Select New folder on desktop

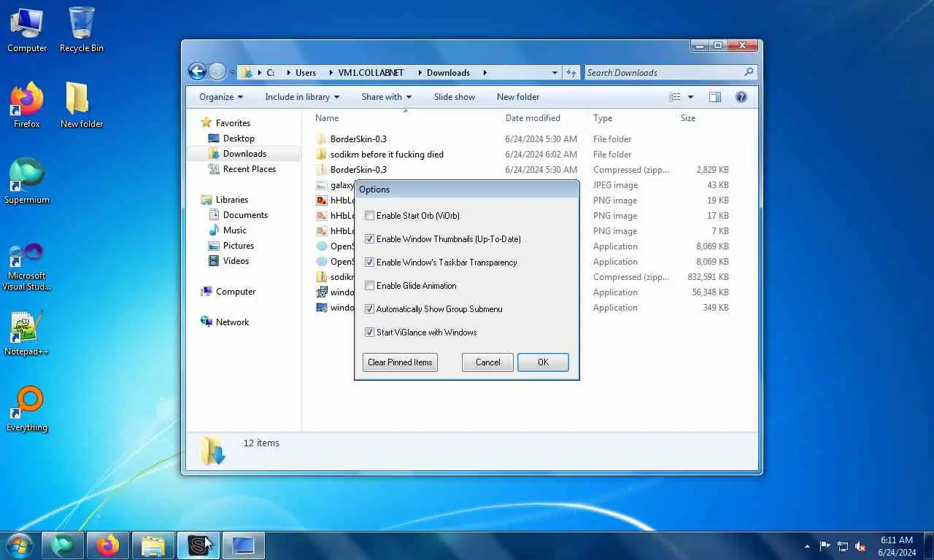(x=82, y=106)
